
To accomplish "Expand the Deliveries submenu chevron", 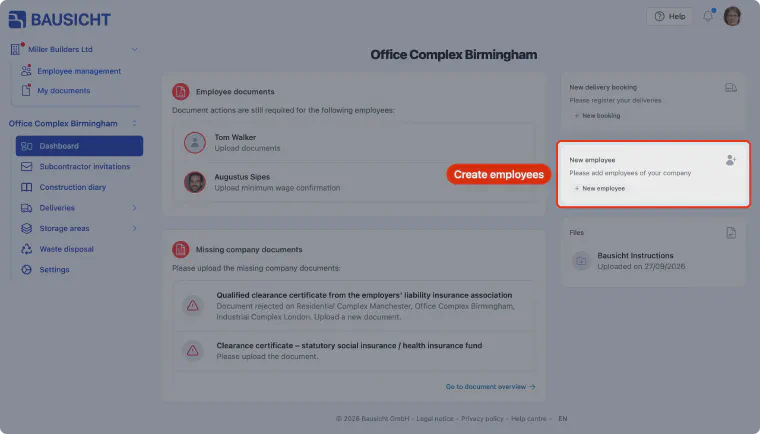I will tap(134, 208).
